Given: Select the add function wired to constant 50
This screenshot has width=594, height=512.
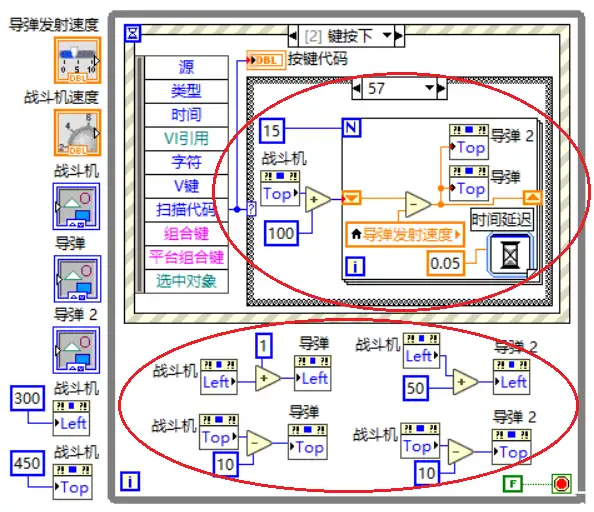Looking at the screenshot, I should (x=466, y=382).
